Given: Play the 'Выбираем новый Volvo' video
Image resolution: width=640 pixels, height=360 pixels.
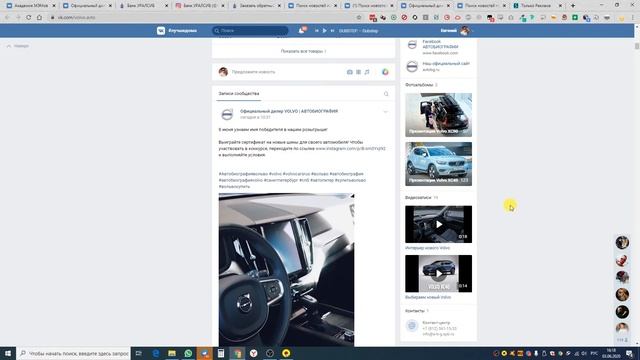Looking at the screenshot, I should 438,273.
